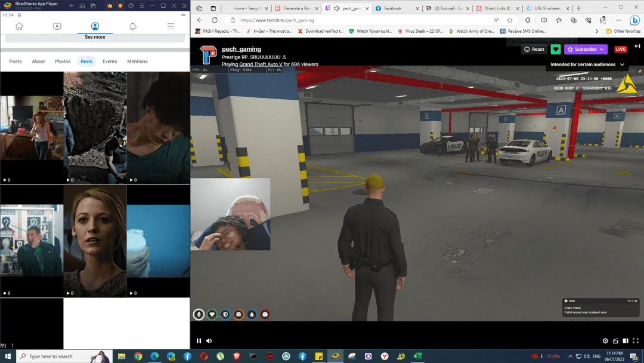
Task: Open the Favorites list icon in toolbar
Action: pyautogui.click(x=559, y=20)
